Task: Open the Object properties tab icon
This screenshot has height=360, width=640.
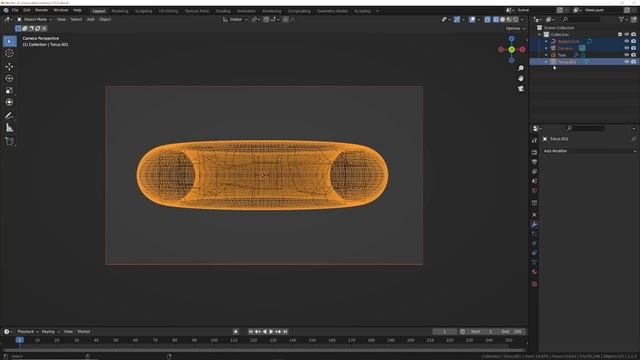Action: [534, 215]
